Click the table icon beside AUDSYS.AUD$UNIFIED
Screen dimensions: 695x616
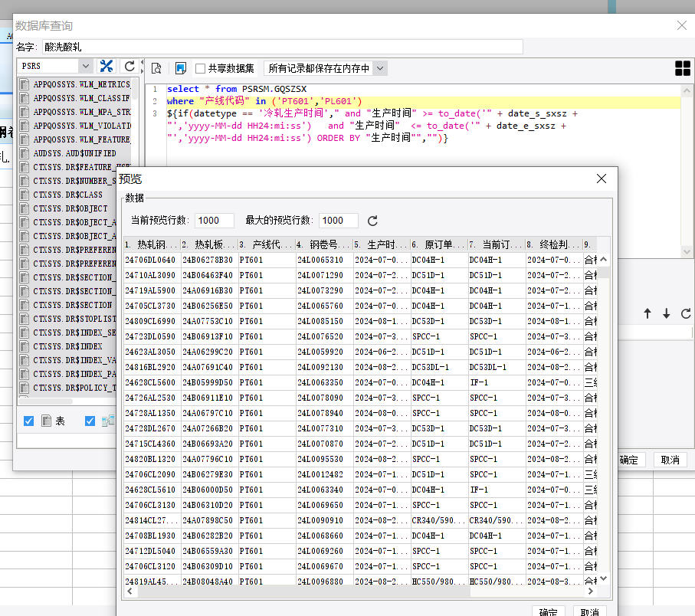click(x=25, y=153)
